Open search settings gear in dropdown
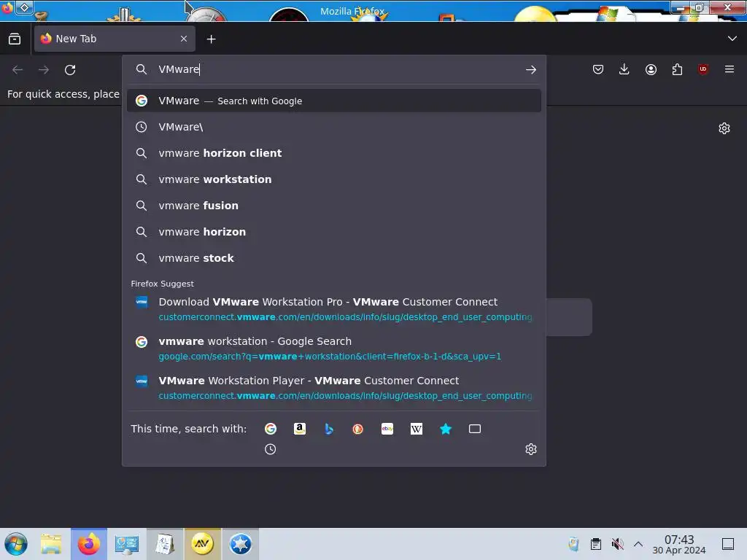 [531, 449]
